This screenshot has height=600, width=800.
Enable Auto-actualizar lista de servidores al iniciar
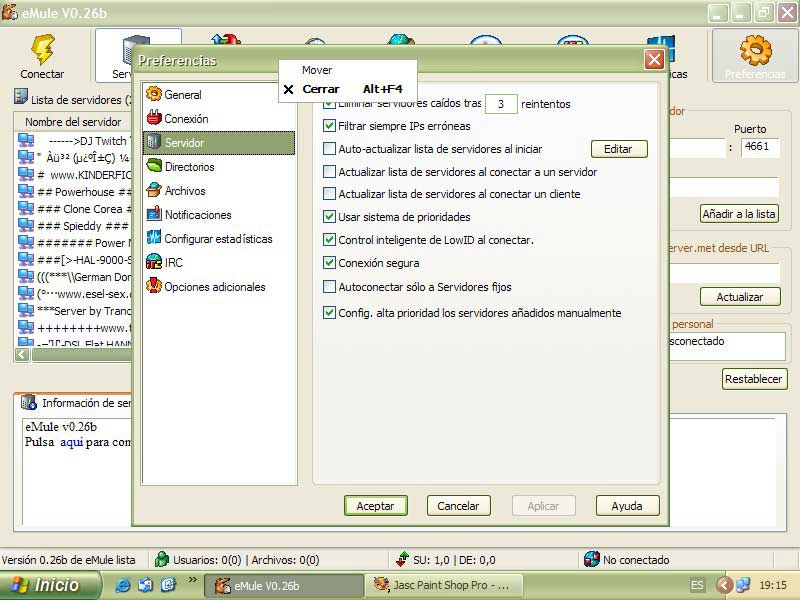click(x=329, y=148)
